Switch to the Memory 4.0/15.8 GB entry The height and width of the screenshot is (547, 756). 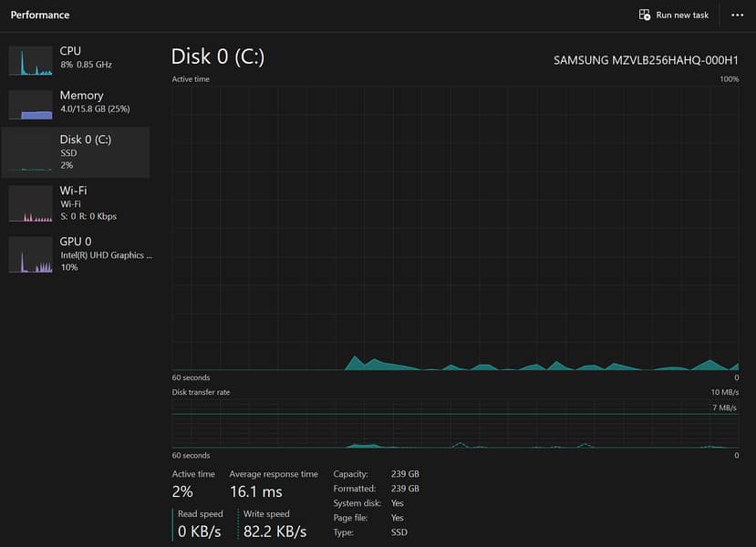point(94,102)
